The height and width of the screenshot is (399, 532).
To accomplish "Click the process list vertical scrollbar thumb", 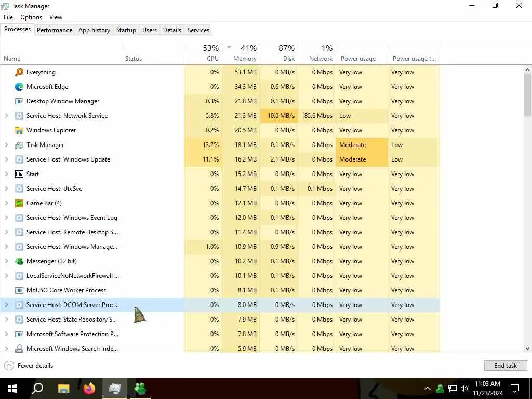I will tap(527, 96).
